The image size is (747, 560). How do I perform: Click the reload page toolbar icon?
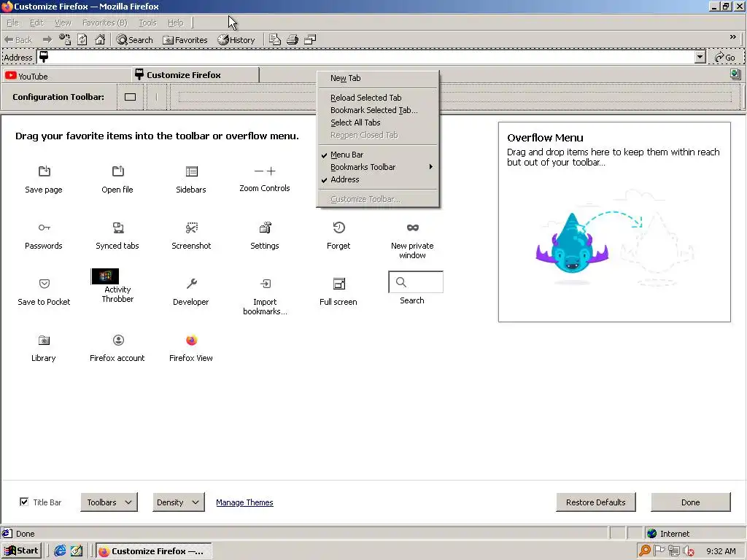(x=82, y=39)
